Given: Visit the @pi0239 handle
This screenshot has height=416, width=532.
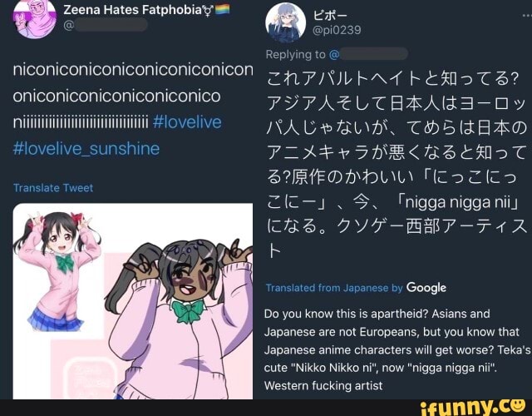Looking at the screenshot, I should [x=337, y=30].
